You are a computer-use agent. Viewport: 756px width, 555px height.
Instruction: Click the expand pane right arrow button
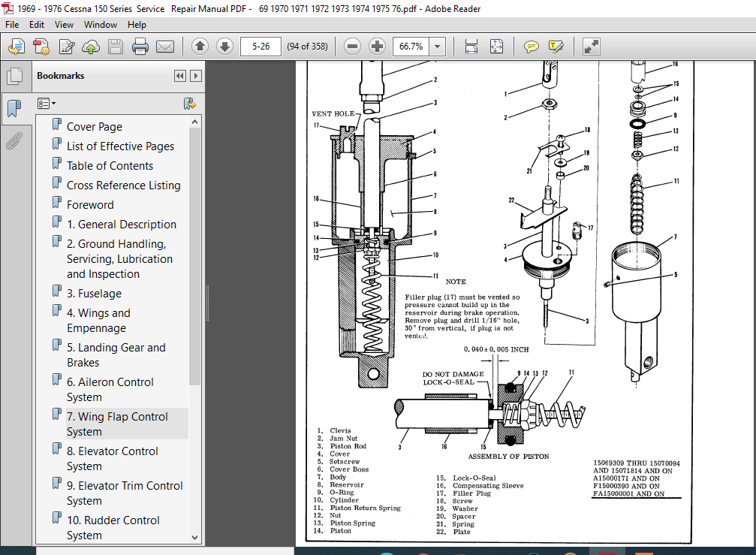[x=196, y=76]
